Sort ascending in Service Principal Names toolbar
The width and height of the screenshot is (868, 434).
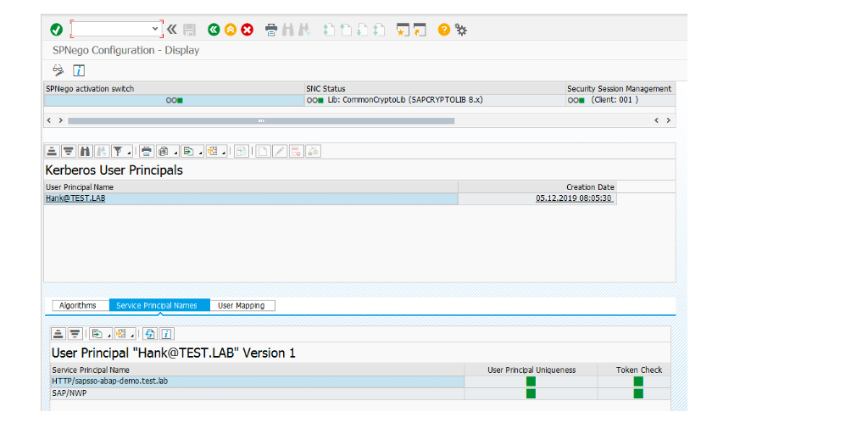[58, 334]
